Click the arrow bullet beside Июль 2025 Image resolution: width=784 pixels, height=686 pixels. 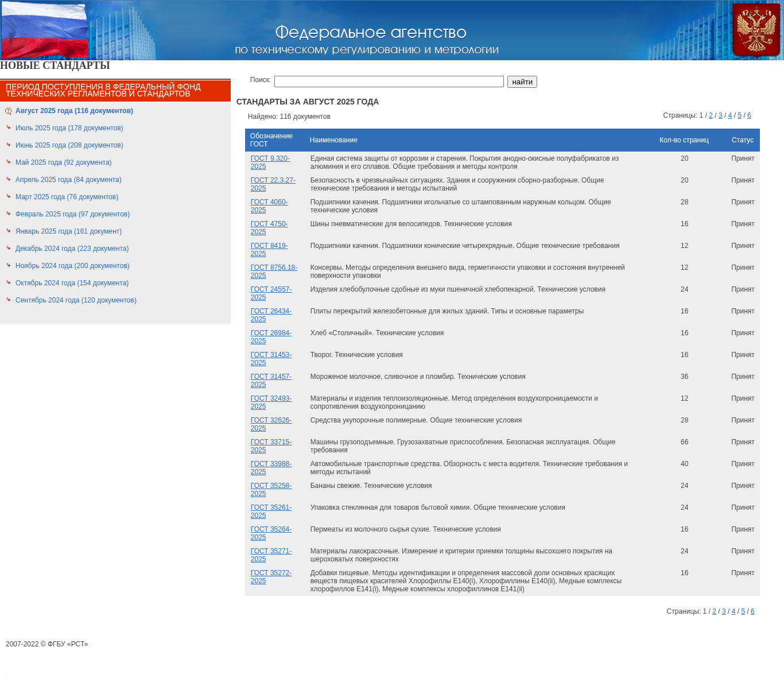tap(9, 127)
